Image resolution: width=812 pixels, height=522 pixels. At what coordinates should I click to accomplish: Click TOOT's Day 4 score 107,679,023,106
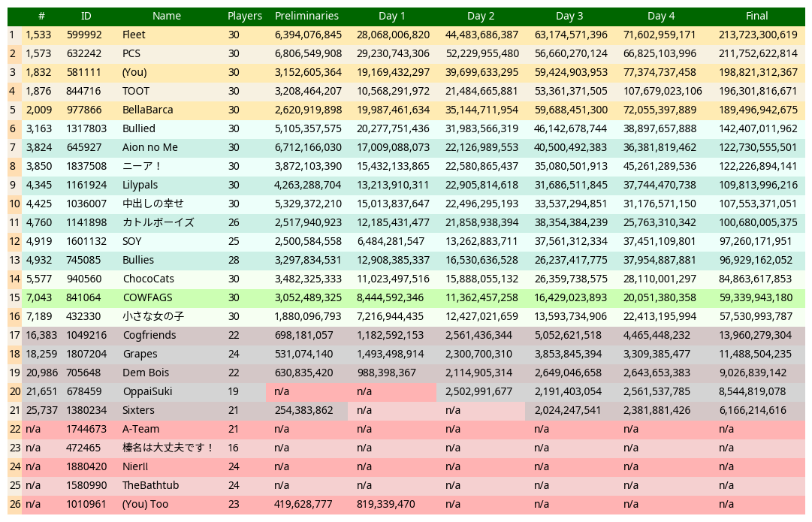[x=663, y=91]
